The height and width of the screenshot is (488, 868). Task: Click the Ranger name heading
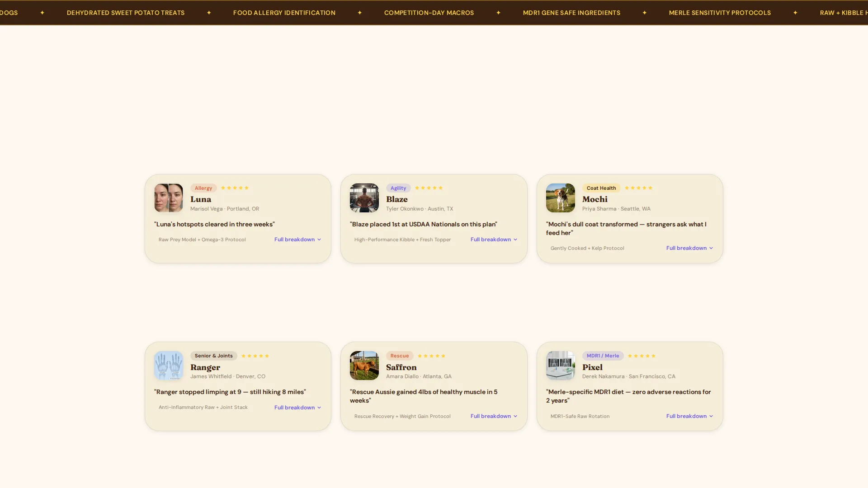(205, 367)
